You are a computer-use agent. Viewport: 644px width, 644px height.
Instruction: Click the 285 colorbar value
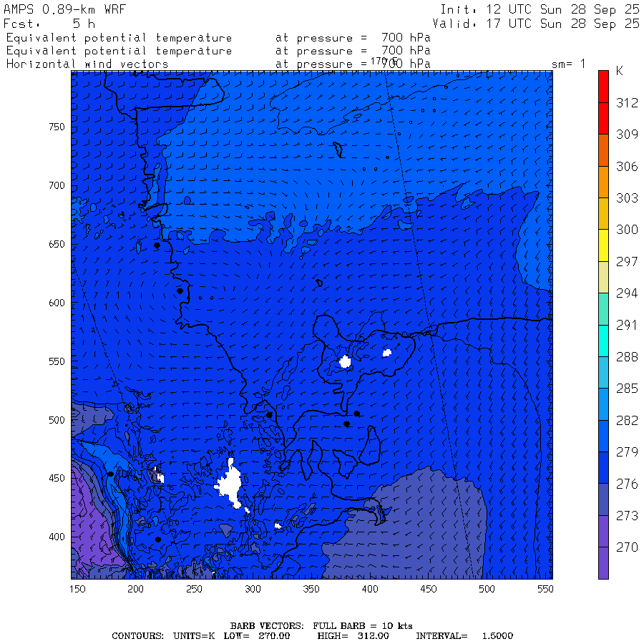coord(627,389)
